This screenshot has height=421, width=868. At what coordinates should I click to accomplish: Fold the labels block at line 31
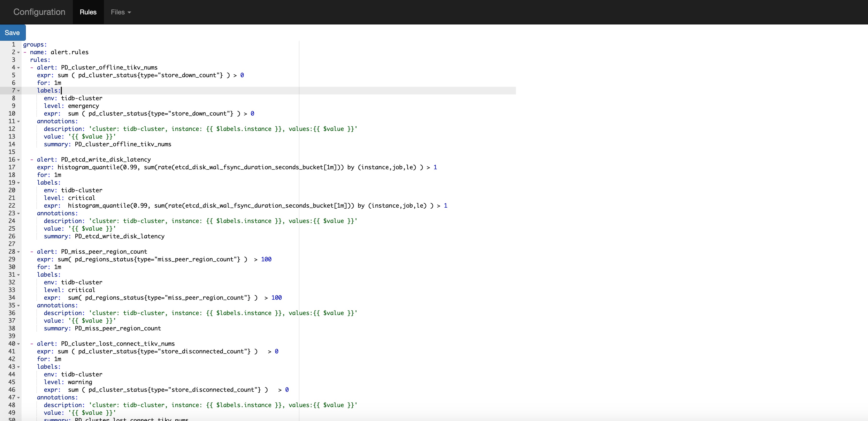click(18, 275)
